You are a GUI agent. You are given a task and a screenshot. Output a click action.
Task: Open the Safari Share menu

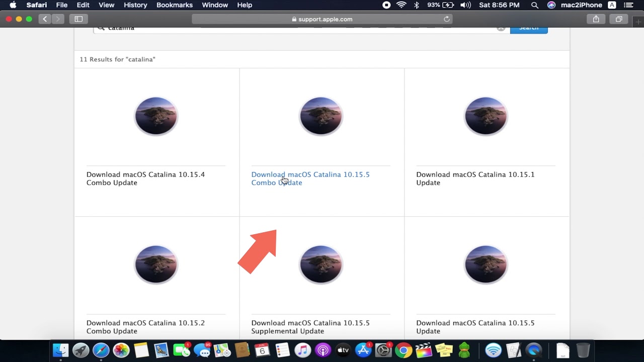(x=596, y=19)
